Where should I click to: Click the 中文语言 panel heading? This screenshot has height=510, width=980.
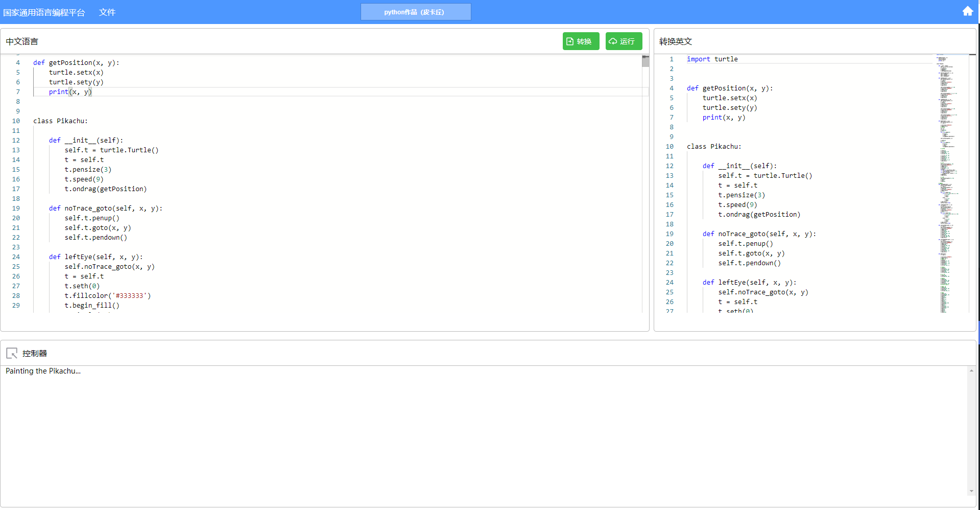coord(22,41)
